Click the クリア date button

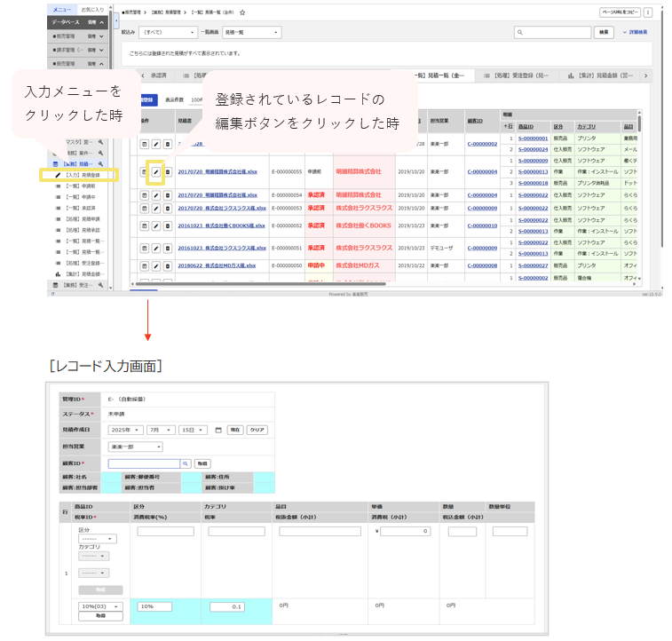(x=257, y=430)
